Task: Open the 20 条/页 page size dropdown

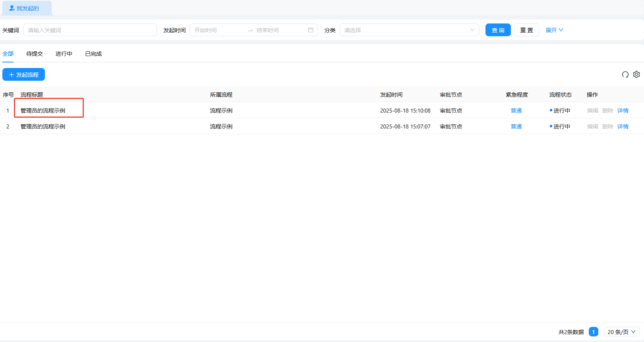Action: pyautogui.click(x=621, y=332)
